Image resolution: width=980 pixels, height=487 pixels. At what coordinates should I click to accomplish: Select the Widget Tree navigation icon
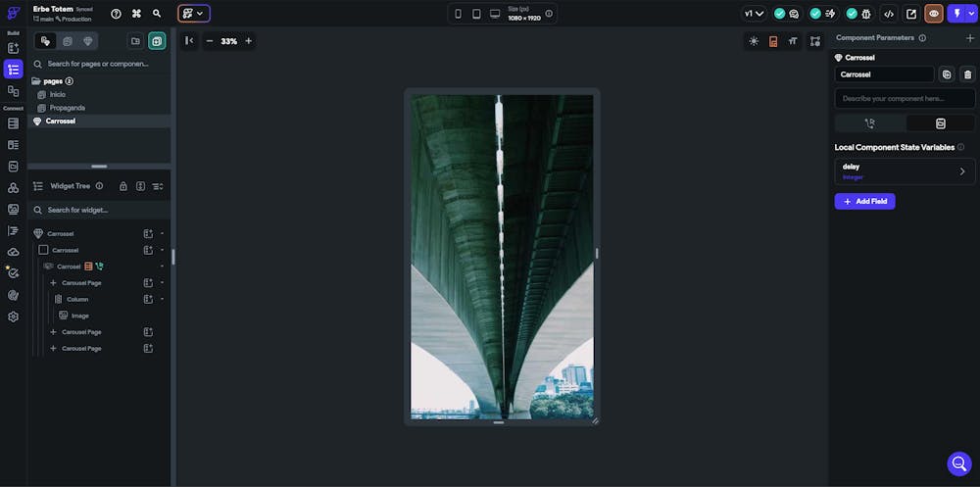(13, 70)
